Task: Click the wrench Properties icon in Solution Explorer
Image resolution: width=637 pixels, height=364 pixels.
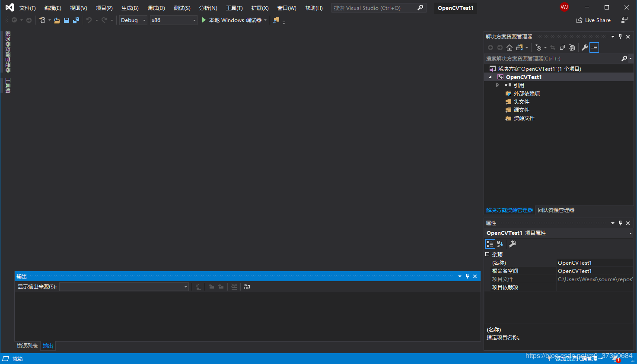Action: (585, 47)
